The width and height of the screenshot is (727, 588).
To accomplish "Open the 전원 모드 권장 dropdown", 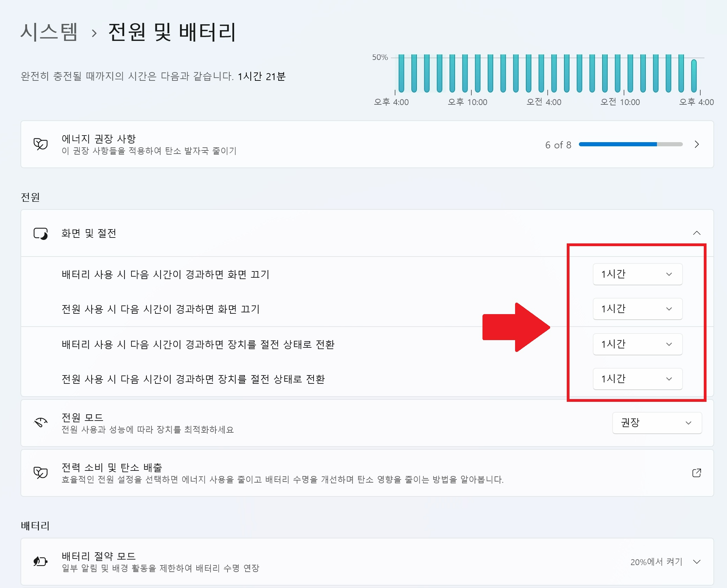I will pos(657,423).
